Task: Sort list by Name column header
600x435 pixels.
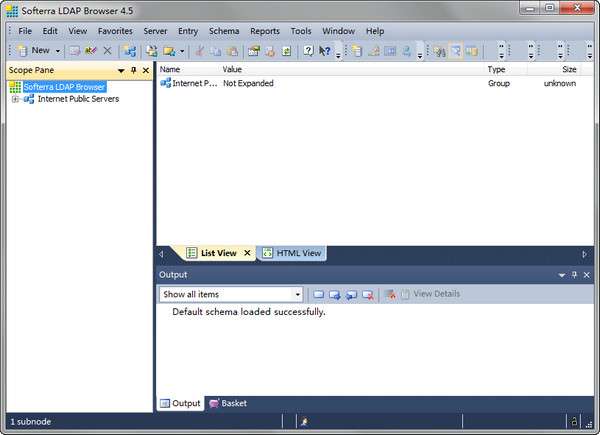Action: pos(189,69)
